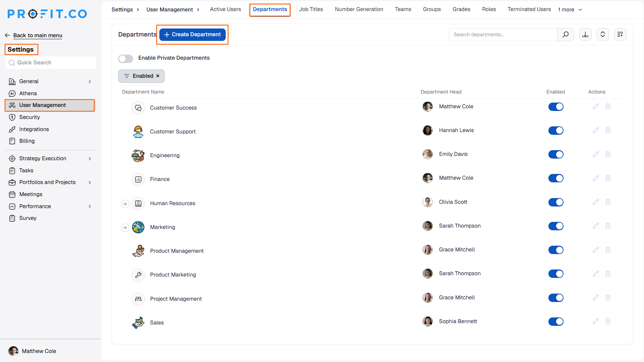Expand Portfolios and Projects submenu
The width and height of the screenshot is (644, 362).
point(90,182)
